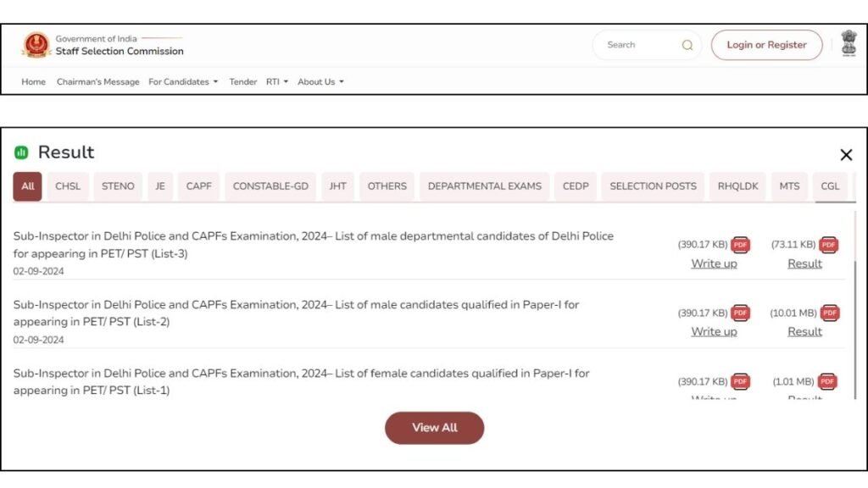Select the DEPARTMENTAL EXAMS tab
This screenshot has height=488, width=868.
484,186
